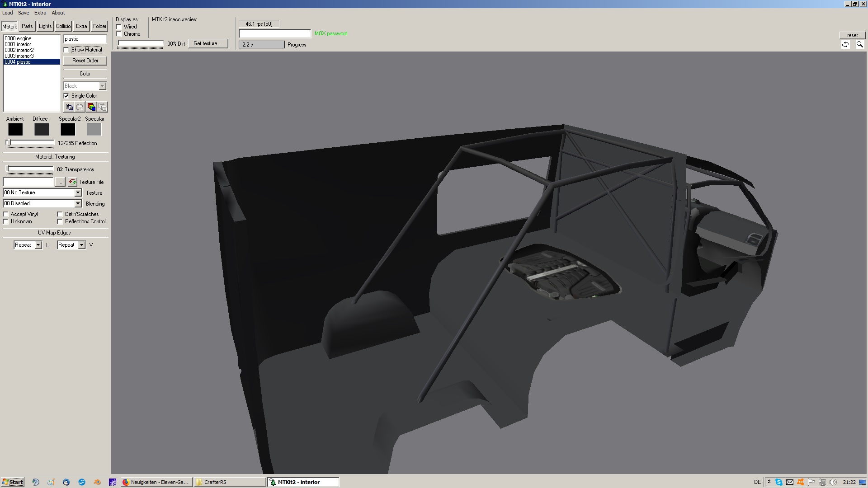Toggle the Single Color checkbox
Viewport: 868px width, 488px height.
point(66,96)
